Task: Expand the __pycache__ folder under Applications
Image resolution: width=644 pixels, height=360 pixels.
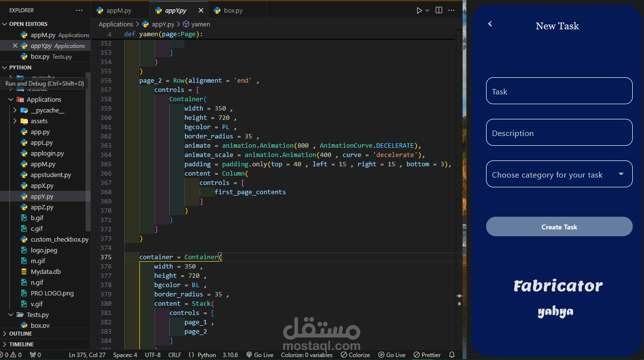Action: coord(47,111)
